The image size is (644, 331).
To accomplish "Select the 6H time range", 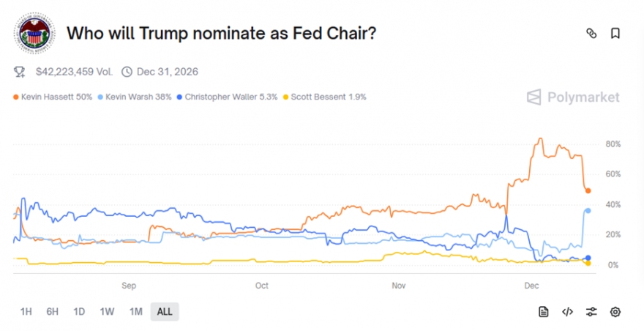I will coord(53,312).
